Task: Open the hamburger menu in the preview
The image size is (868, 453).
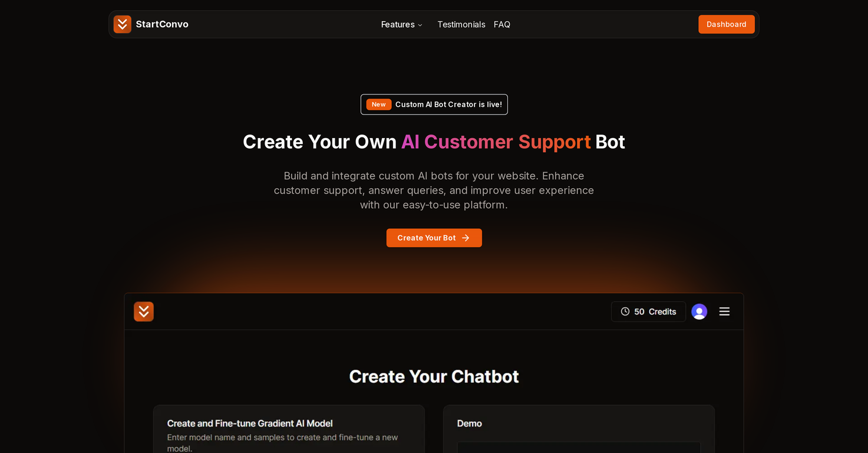Action: [724, 311]
